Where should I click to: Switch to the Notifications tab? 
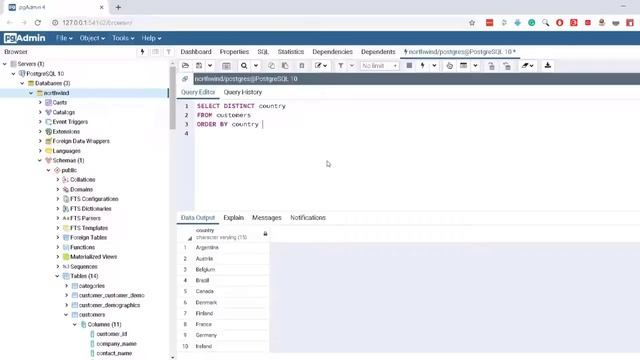pyautogui.click(x=308, y=218)
